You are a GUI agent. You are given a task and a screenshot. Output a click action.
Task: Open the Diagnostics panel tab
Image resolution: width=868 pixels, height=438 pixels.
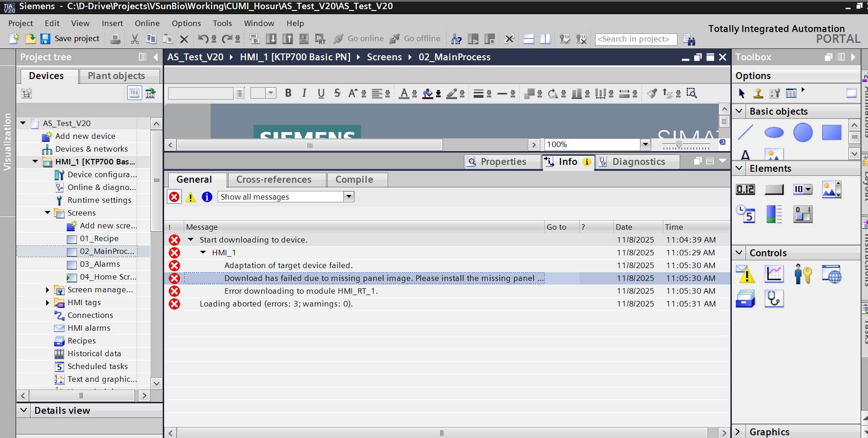click(638, 162)
